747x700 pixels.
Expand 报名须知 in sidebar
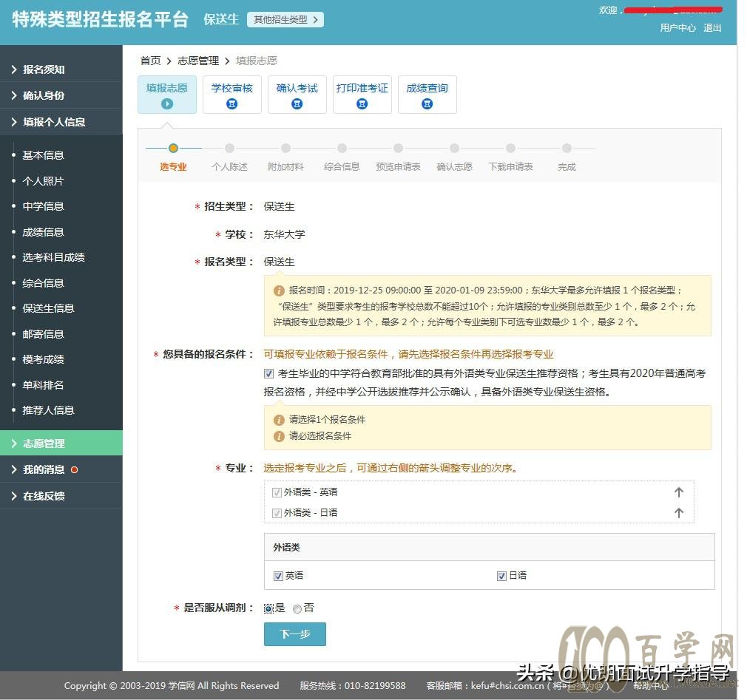61,69
